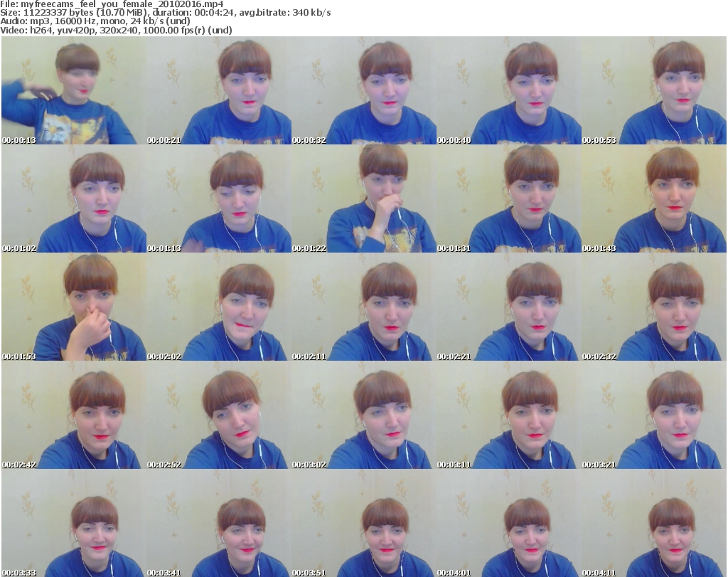Click the 00:03:02 video frame
The image size is (728, 577).
pos(364,415)
